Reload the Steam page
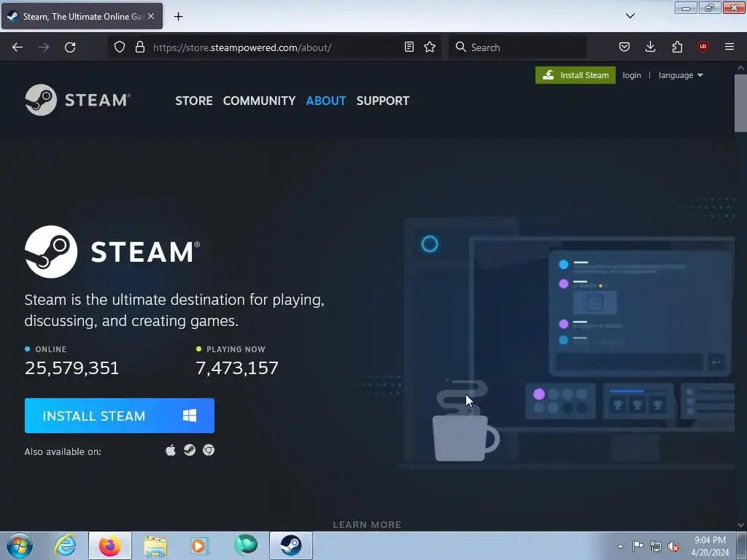The width and height of the screenshot is (747, 560). click(70, 47)
